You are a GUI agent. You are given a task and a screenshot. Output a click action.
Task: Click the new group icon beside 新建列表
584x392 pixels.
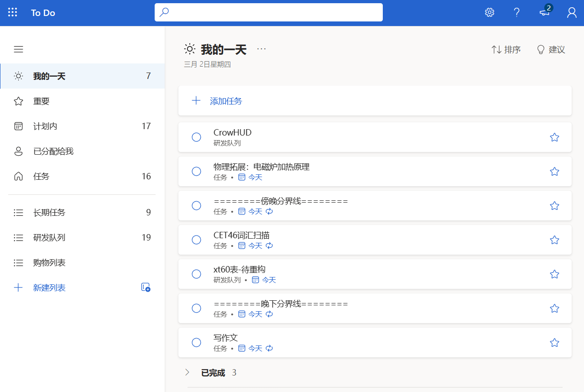tap(146, 287)
